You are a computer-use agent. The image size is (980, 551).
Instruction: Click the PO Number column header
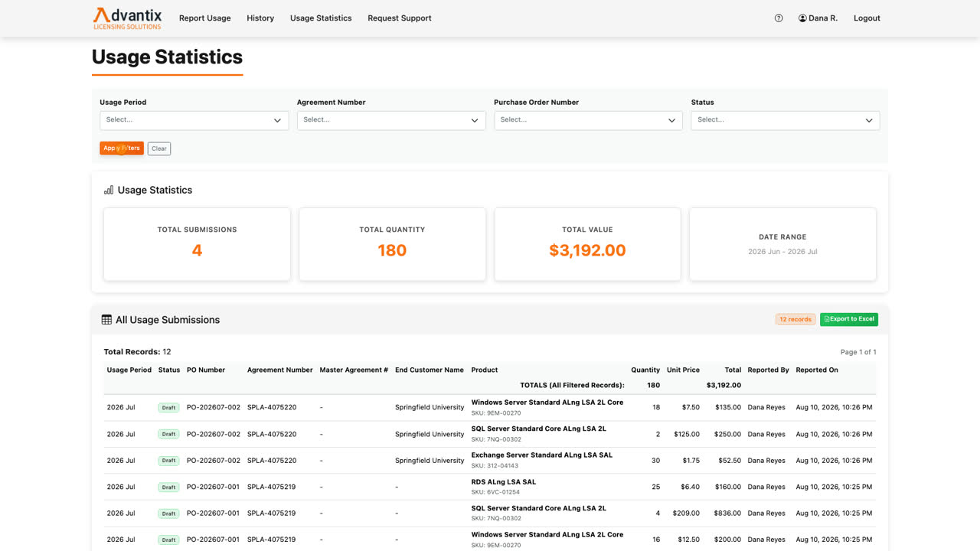coord(206,370)
